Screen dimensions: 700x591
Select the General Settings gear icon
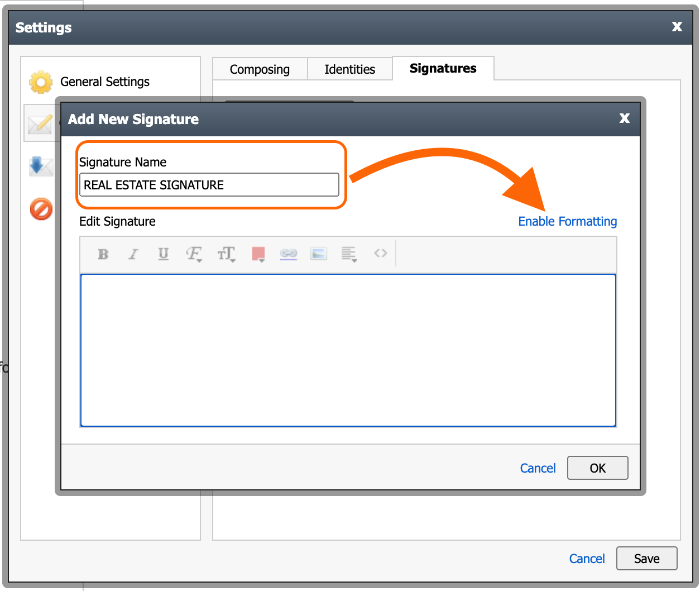pos(40,82)
